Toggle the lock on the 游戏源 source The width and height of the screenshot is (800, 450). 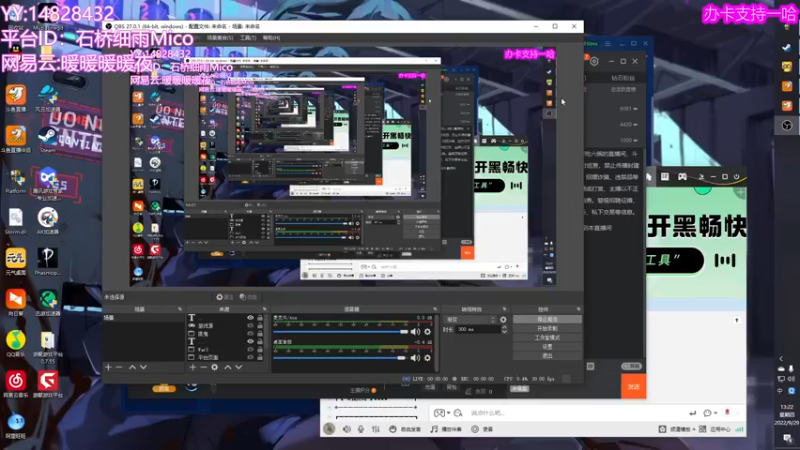click(x=260, y=326)
